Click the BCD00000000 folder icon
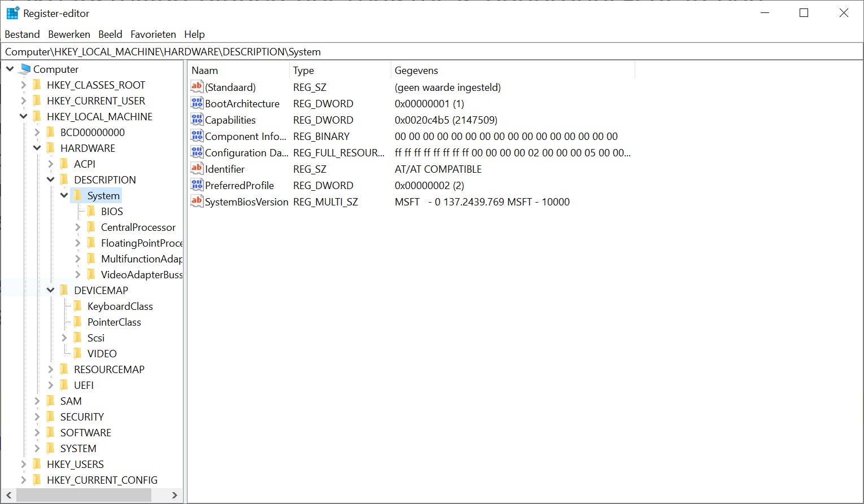The width and height of the screenshot is (864, 504). 51,132
